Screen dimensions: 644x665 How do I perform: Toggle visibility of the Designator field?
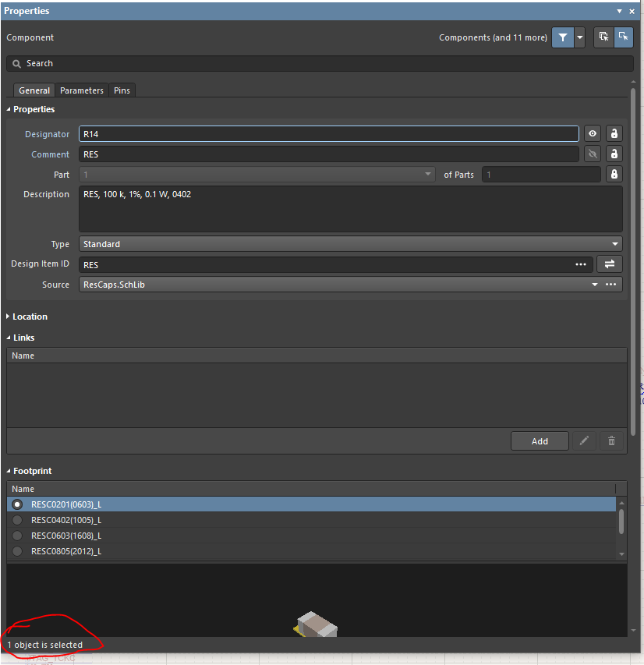[x=593, y=133]
